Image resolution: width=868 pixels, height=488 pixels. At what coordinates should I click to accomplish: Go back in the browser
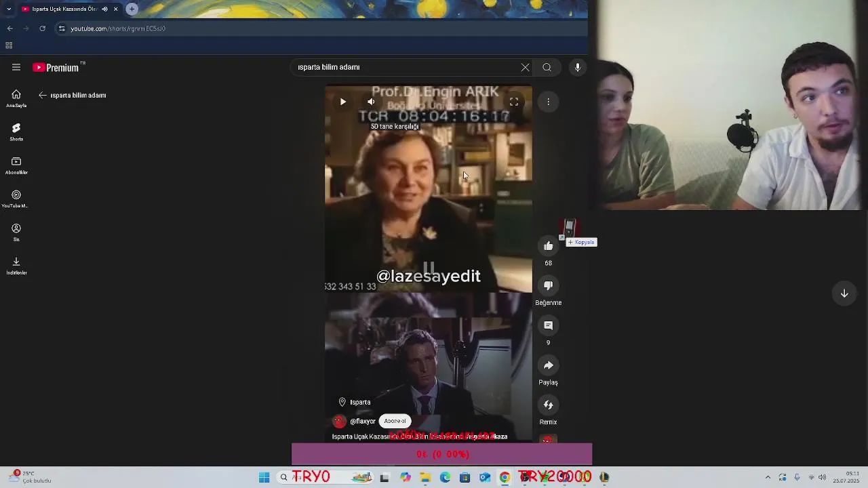9,28
